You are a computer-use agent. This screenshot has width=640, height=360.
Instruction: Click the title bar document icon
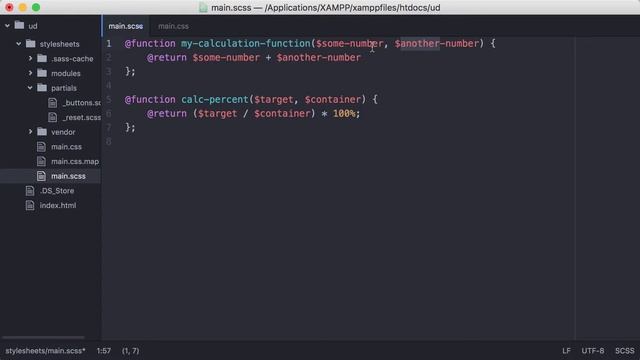pyautogui.click(x=203, y=7)
